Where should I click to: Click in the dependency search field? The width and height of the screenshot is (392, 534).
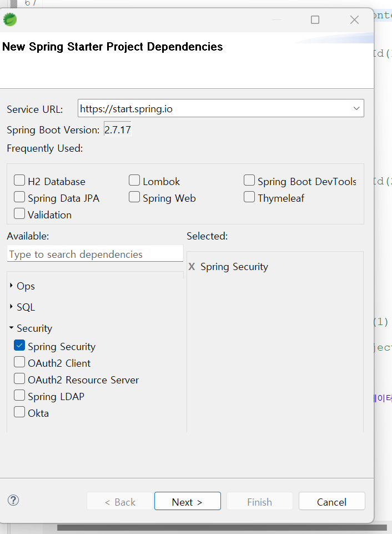(95, 254)
